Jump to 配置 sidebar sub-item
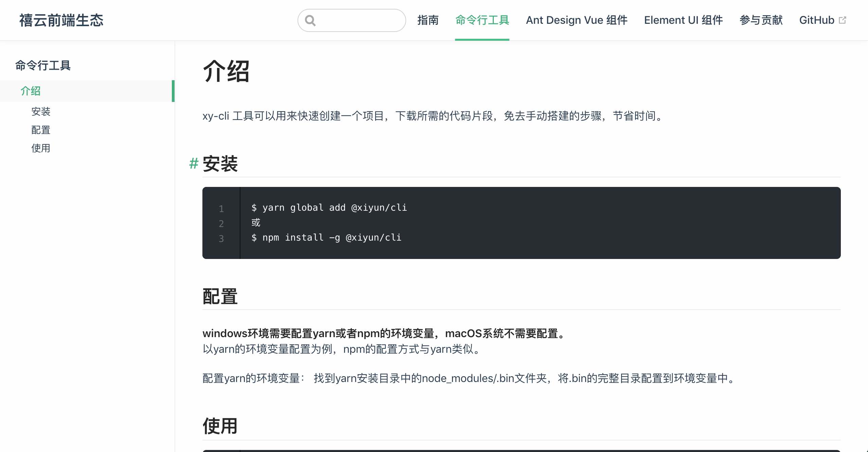The width and height of the screenshot is (868, 452). tap(41, 130)
